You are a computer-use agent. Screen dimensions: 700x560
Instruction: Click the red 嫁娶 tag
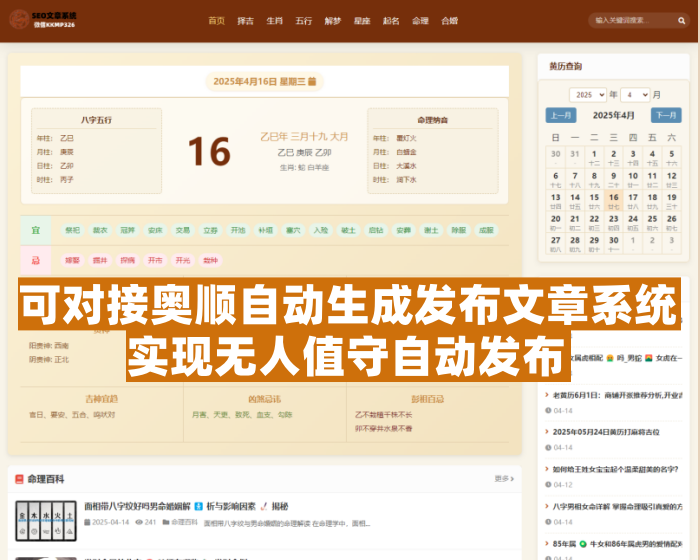pyautogui.click(x=73, y=260)
